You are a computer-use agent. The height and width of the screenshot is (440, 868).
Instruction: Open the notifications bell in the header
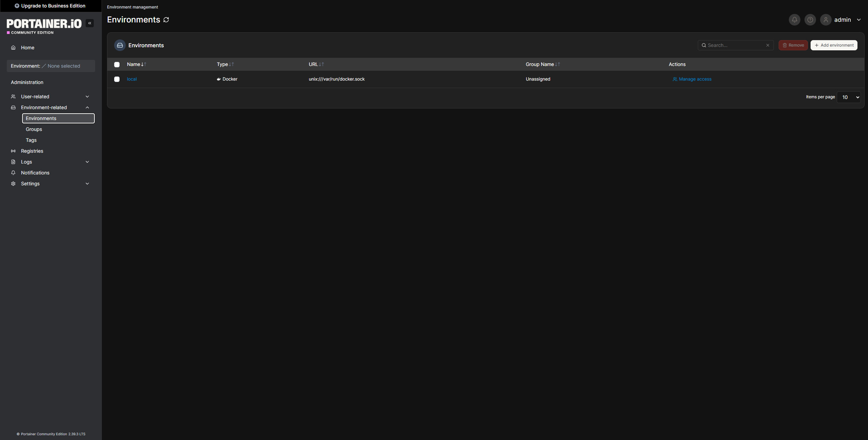pos(794,20)
